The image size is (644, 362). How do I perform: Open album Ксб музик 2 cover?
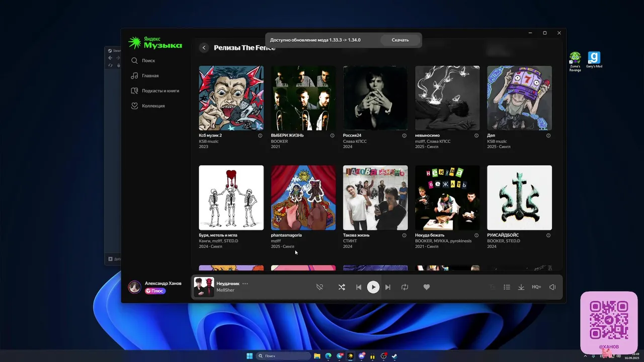(231, 98)
